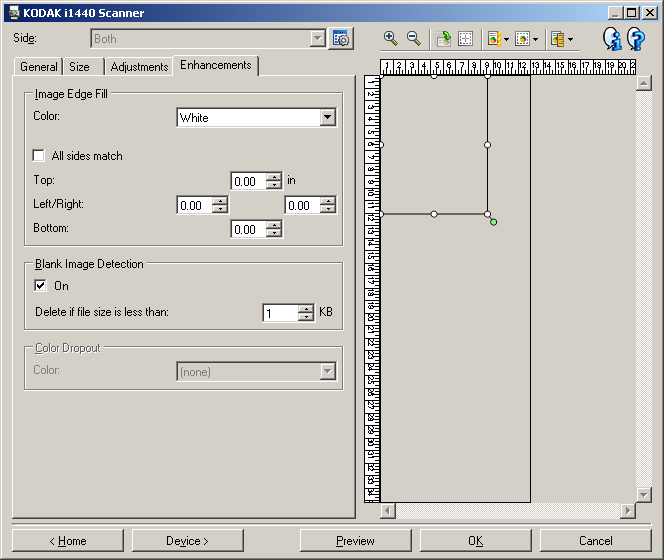The width and height of the screenshot is (664, 560).
Task: Click OK to confirm settings
Action: click(x=476, y=541)
